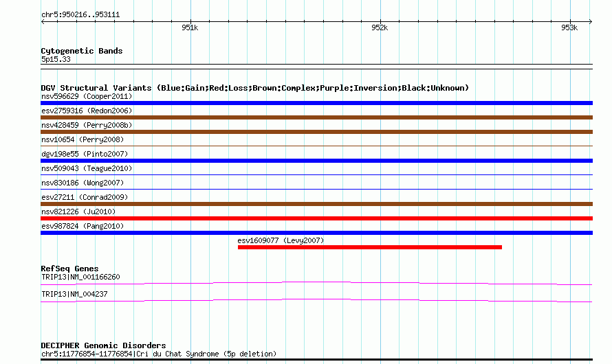This screenshot has width=612, height=364.
Task: Click the brown nsv428459 variant bar
Action: click(316, 132)
